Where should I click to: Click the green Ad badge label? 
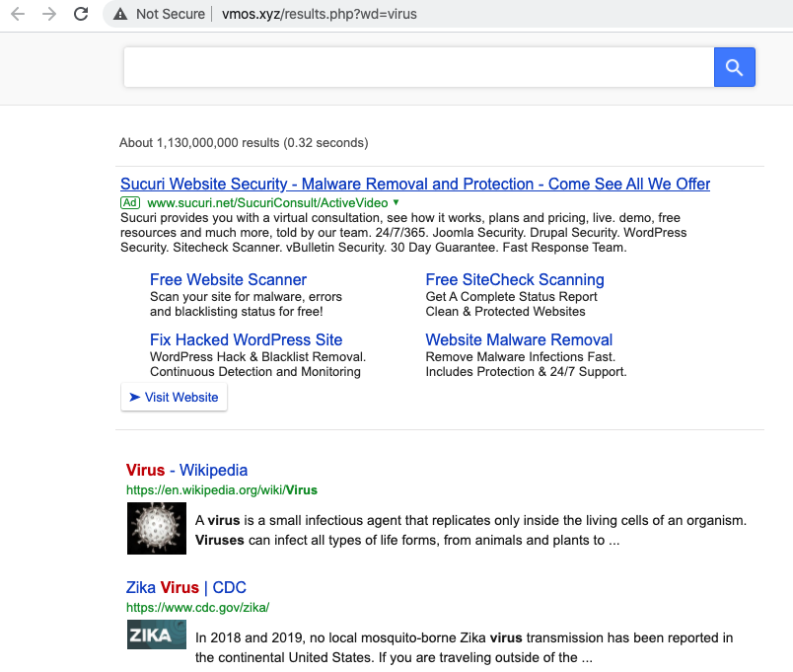pyautogui.click(x=131, y=202)
